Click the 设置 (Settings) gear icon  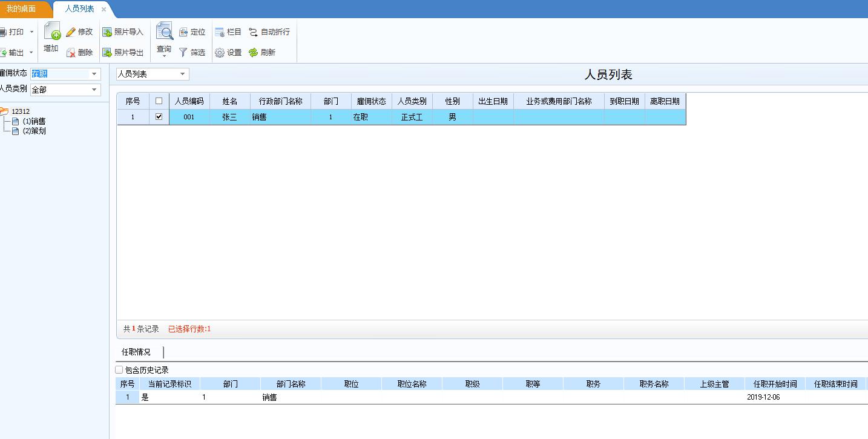coord(220,53)
